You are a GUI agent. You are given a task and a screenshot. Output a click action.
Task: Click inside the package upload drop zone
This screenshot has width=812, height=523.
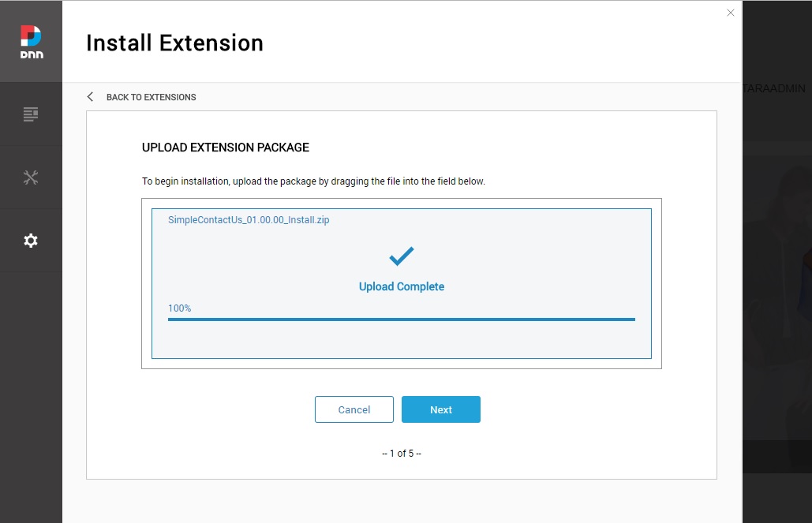coord(402,283)
